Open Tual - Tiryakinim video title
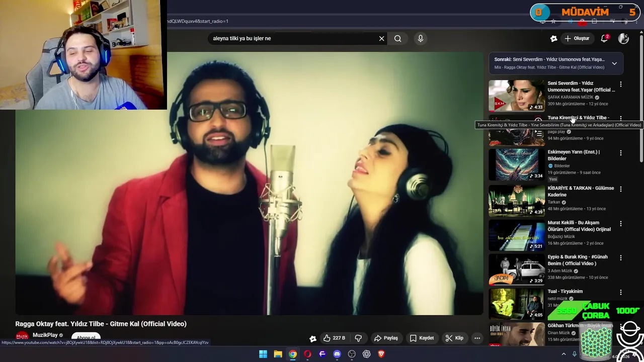This screenshot has width=644, height=362. point(565,291)
